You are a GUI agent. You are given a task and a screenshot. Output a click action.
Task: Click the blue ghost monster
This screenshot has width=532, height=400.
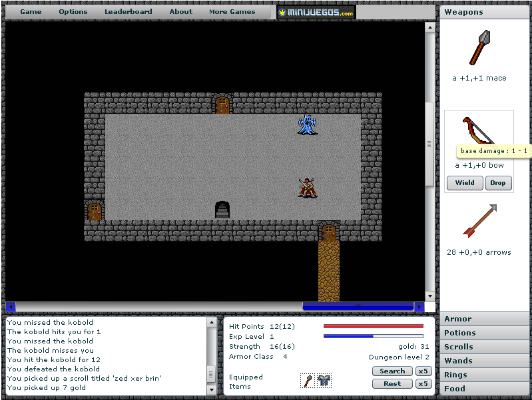tap(307, 124)
